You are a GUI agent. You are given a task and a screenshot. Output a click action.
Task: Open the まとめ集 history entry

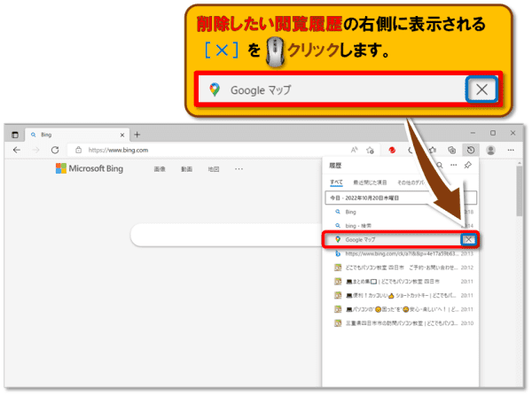(x=401, y=282)
